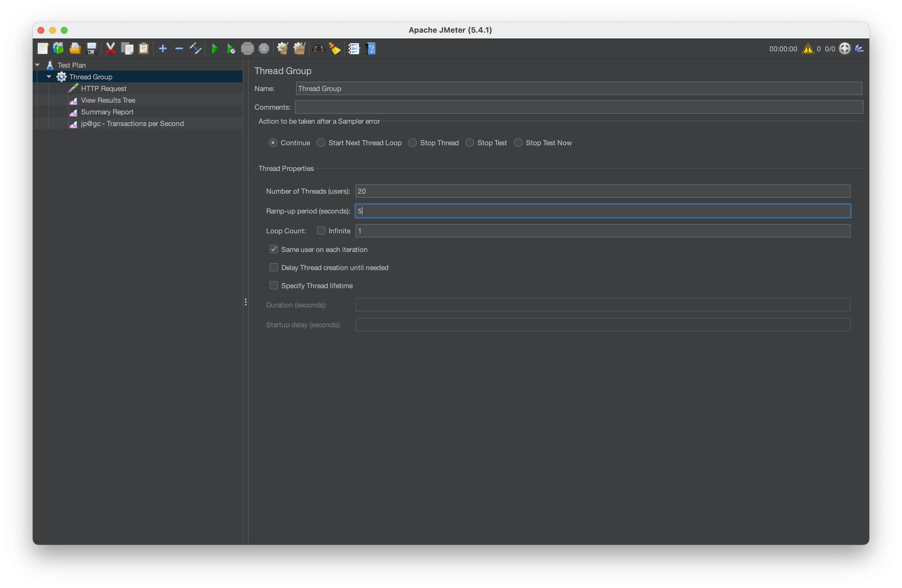This screenshot has height=588, width=902.
Task: Enable the Infinite loop checkbox
Action: coord(321,230)
